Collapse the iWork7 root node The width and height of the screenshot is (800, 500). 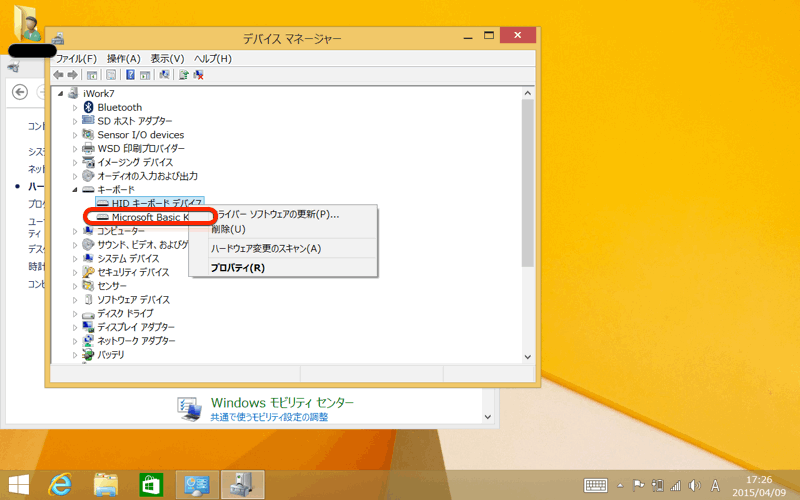coord(62,93)
